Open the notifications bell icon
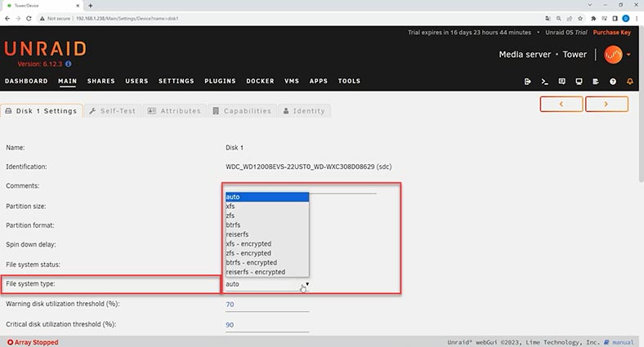Screen dimensions: 644x347 point(629,82)
